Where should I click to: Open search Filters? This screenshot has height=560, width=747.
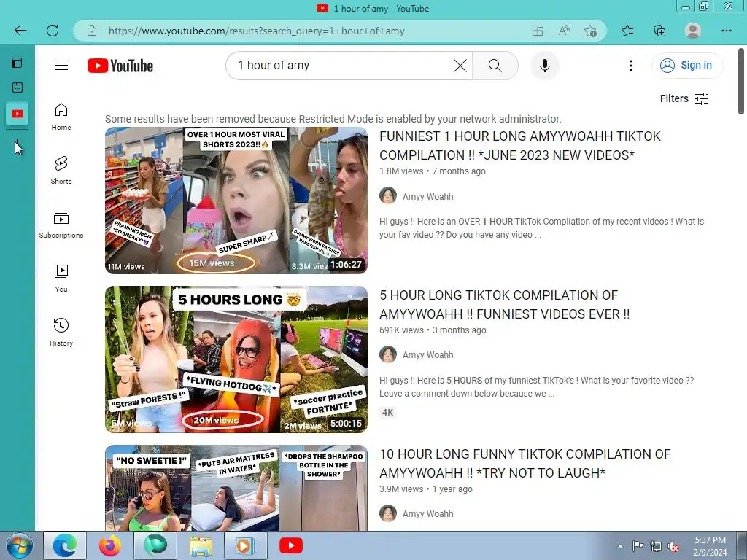click(684, 98)
